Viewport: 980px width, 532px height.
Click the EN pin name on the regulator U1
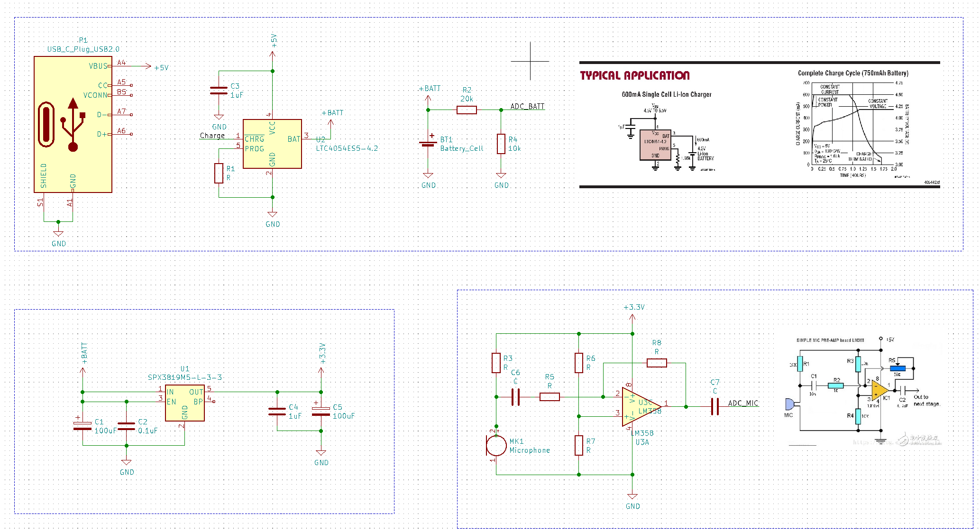(171, 402)
